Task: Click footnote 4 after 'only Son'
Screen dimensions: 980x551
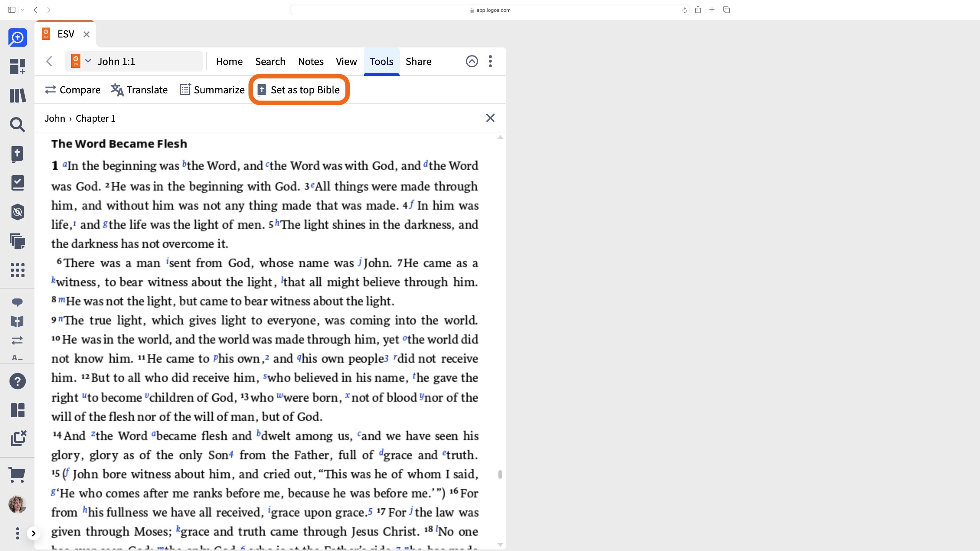Action: pos(231,455)
